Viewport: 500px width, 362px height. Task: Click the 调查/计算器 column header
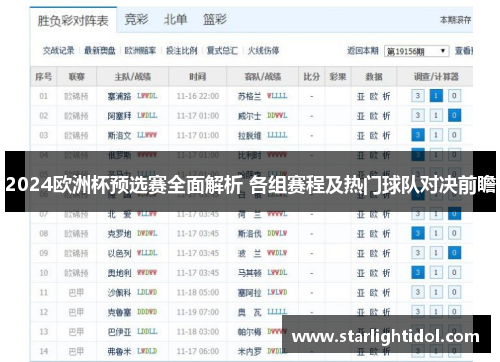436,77
